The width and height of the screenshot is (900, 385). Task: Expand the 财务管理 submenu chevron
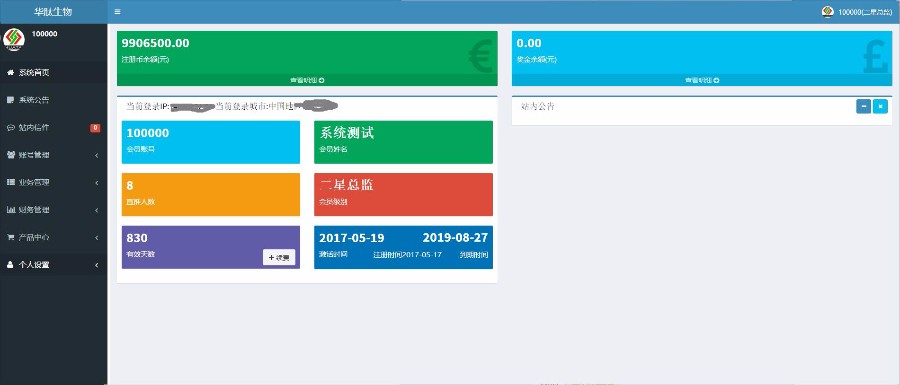click(x=96, y=211)
